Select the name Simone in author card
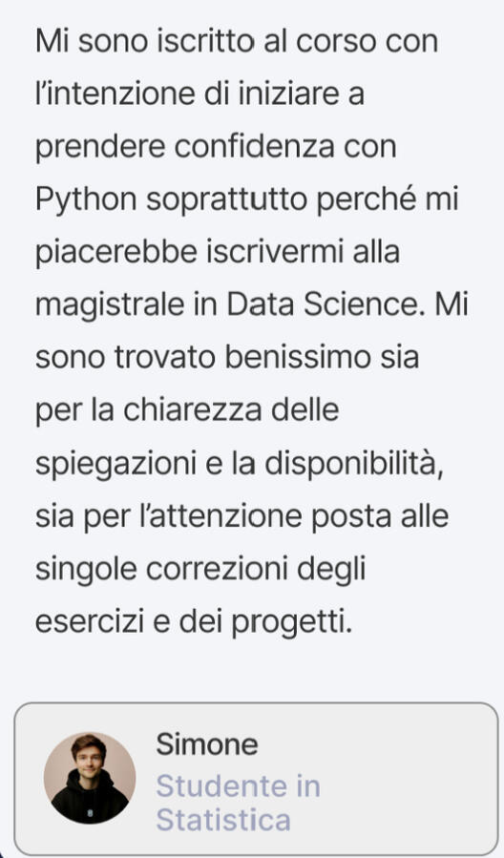 (207, 744)
